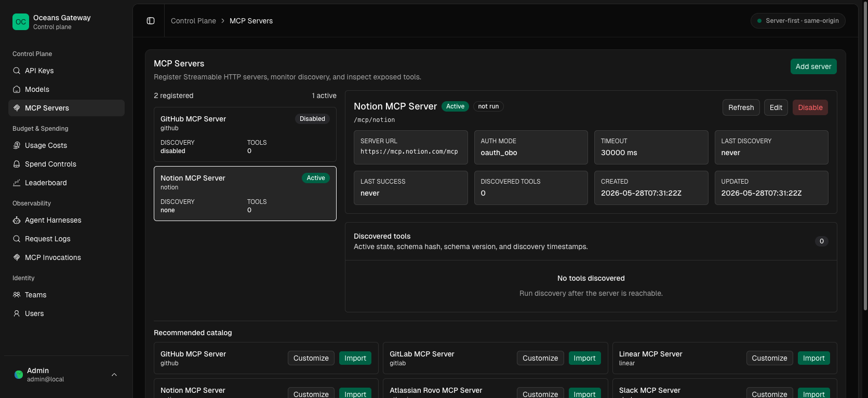Import GitLab MCP Server
Viewport: 868px width, 398px height.
point(584,358)
